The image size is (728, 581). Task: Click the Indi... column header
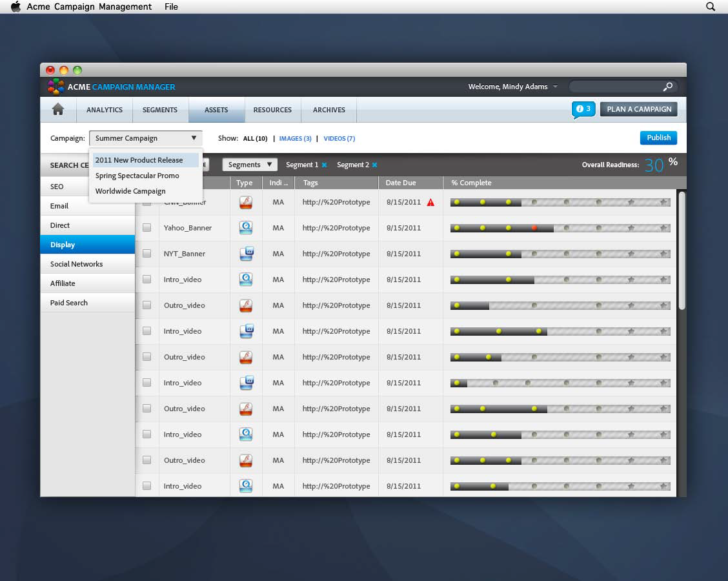(x=279, y=183)
